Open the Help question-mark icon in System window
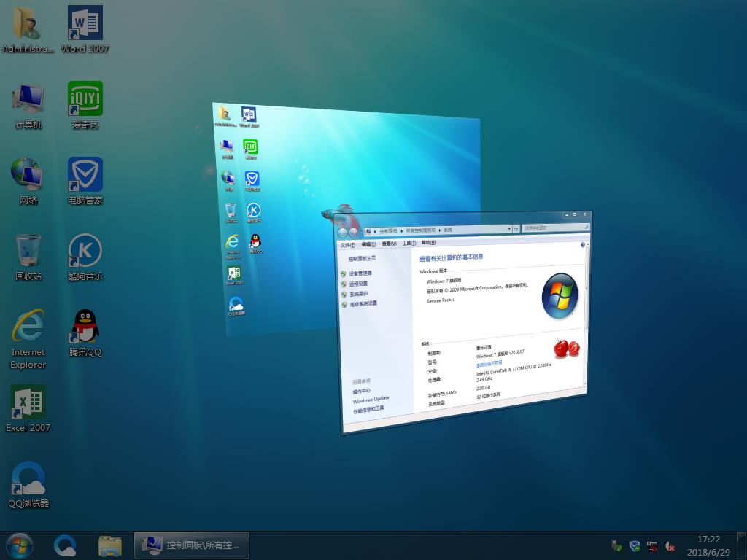 click(x=584, y=244)
